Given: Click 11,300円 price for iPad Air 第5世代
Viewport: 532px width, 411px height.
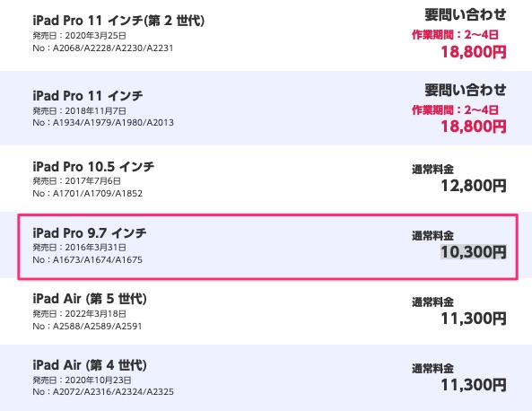Looking at the screenshot, I should point(474,319).
